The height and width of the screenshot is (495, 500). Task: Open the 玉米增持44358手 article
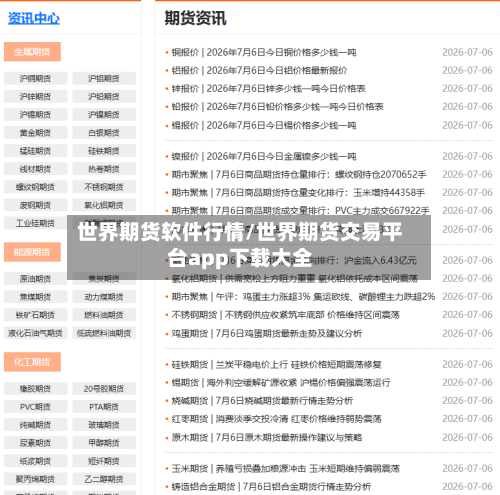pyautogui.click(x=298, y=192)
